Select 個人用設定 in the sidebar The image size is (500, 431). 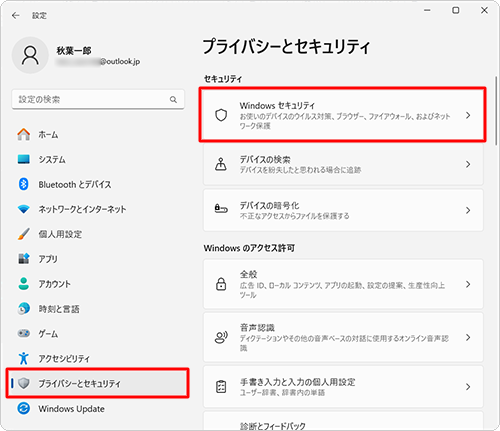pos(98,234)
